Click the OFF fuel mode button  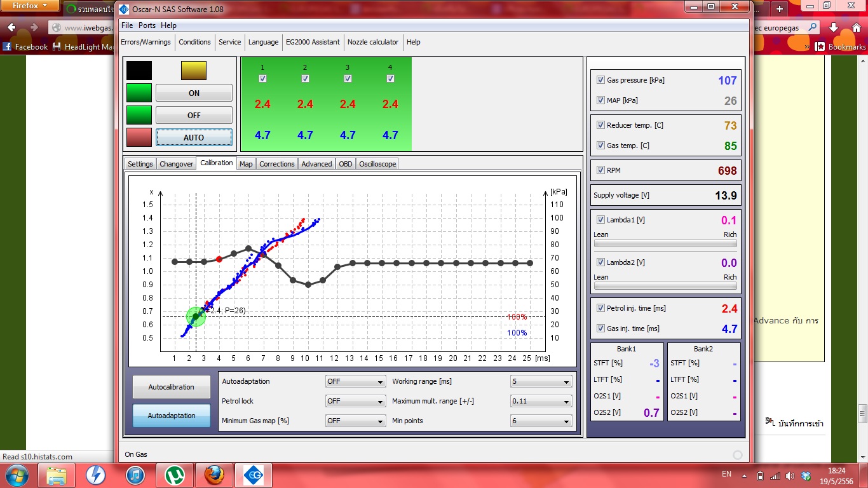194,115
